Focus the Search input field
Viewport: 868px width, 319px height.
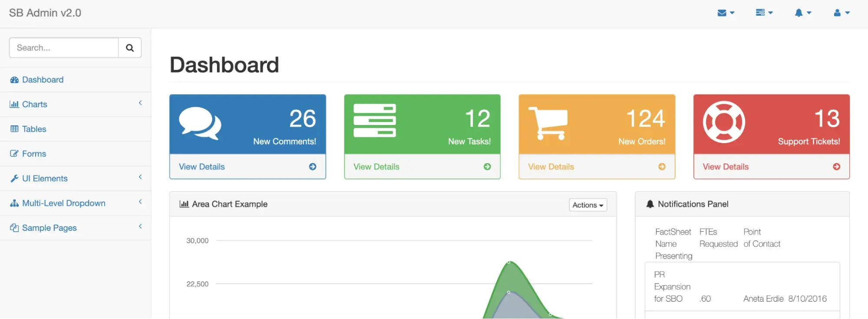[x=64, y=48]
